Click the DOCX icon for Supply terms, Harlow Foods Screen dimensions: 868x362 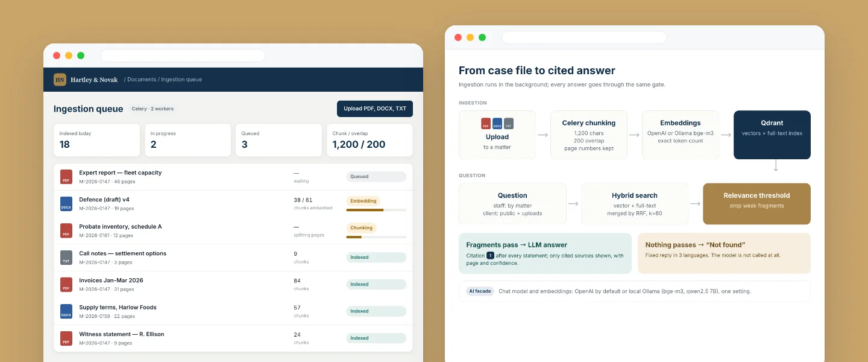click(66, 311)
